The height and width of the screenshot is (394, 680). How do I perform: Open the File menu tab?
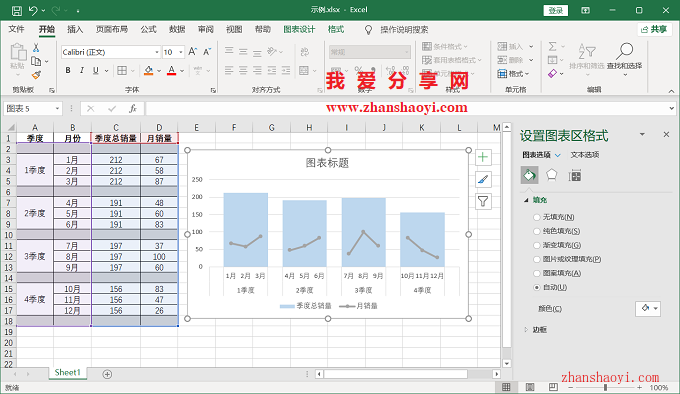[16, 29]
